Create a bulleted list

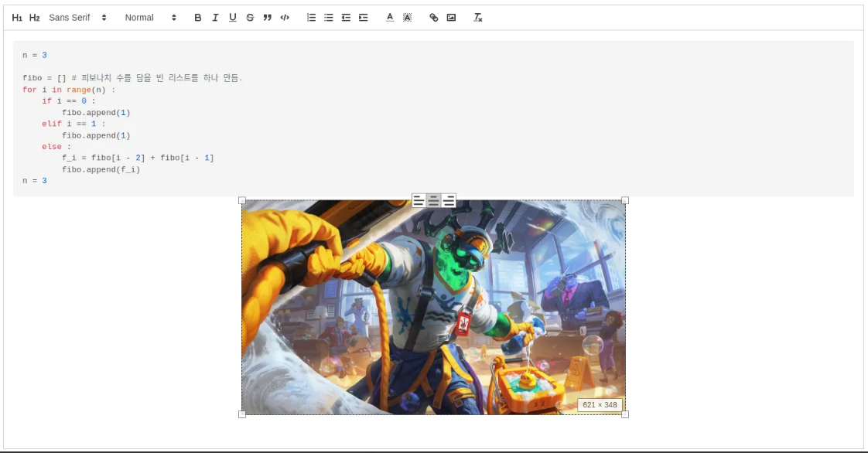click(x=329, y=18)
